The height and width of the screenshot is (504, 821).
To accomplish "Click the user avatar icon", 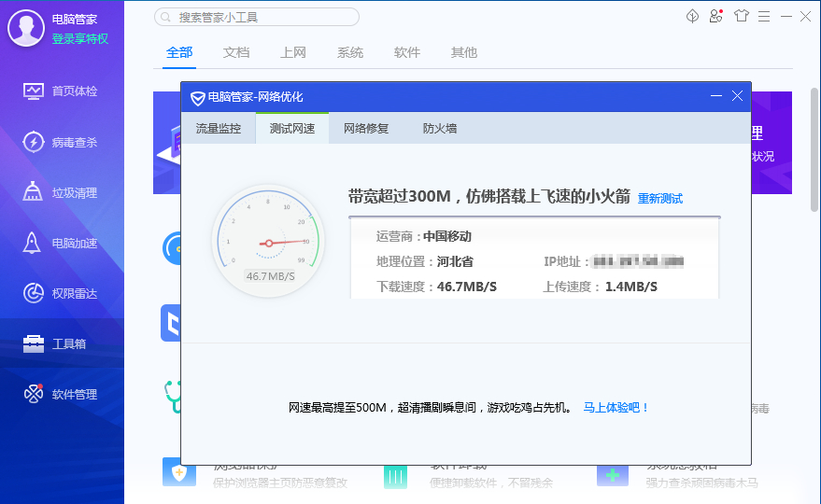I will coord(25,28).
